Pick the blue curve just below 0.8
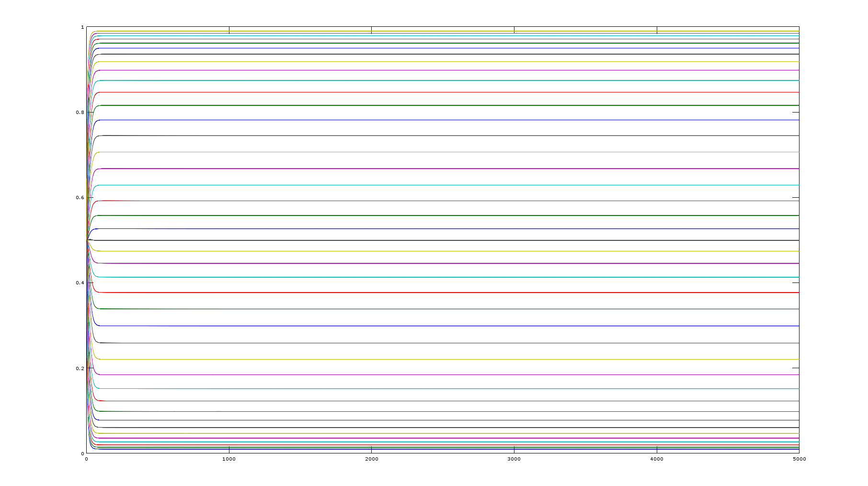The width and height of the screenshot is (868, 486). [431, 120]
